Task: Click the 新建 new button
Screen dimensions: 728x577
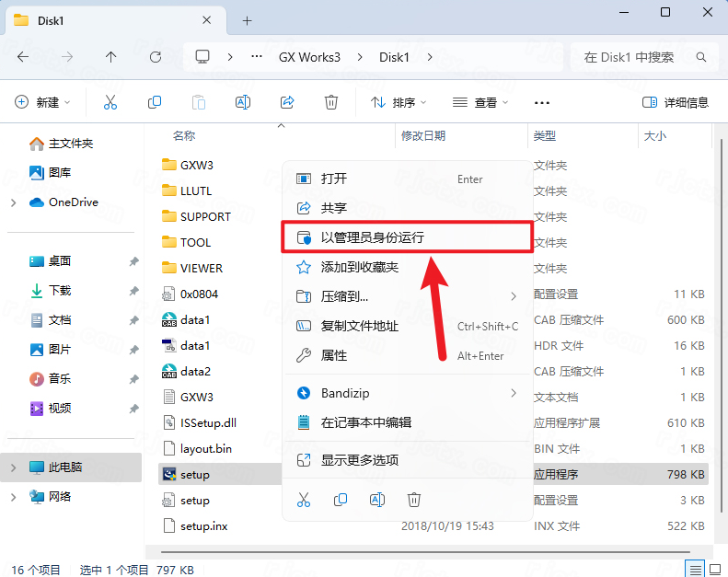Action: pos(43,102)
